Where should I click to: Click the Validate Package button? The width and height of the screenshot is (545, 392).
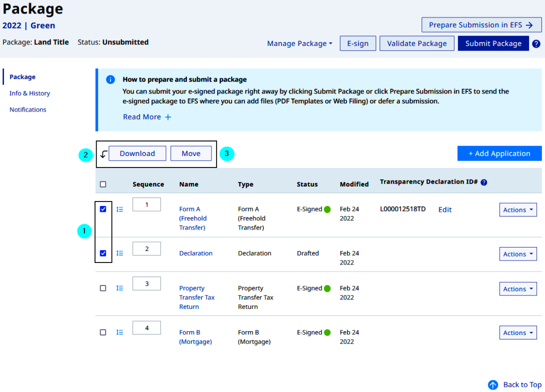(x=416, y=43)
